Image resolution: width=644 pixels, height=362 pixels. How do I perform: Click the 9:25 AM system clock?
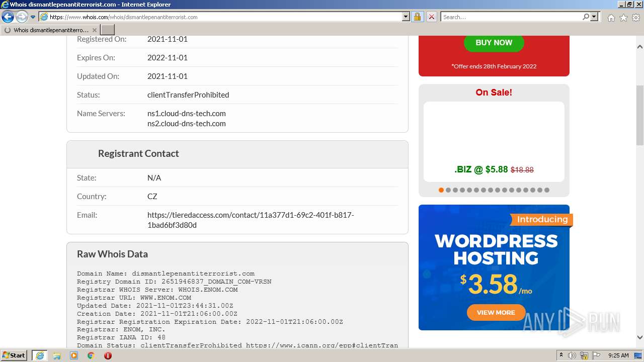pos(618,355)
